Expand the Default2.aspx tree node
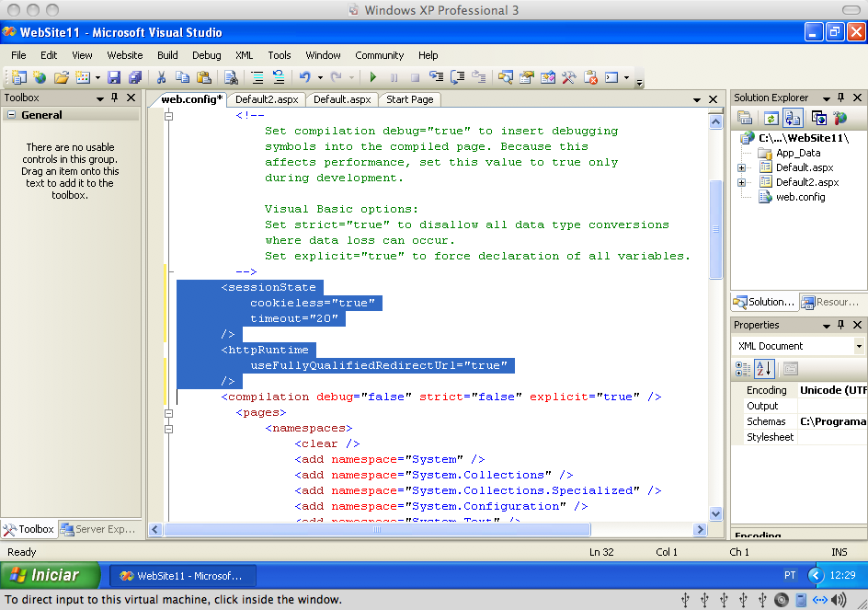The height and width of the screenshot is (610, 868). coord(741,182)
